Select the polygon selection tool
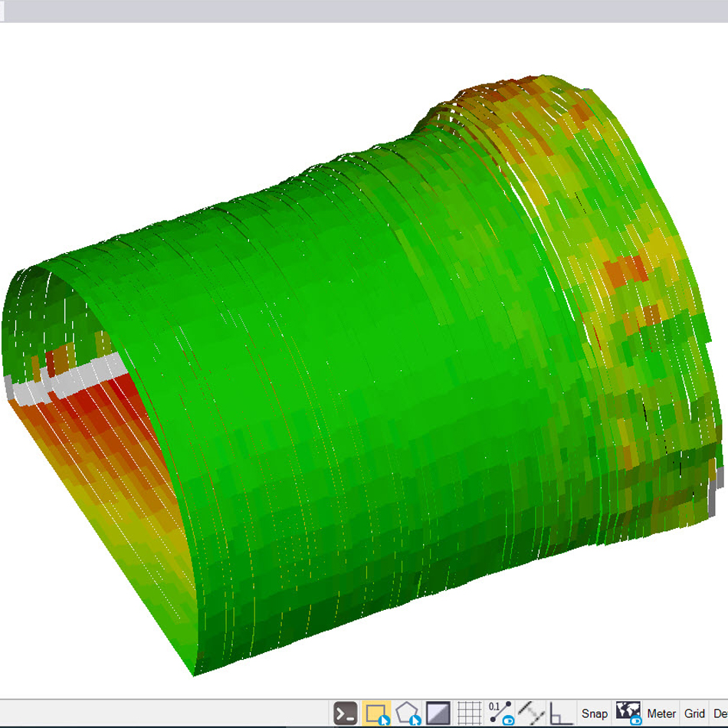Viewport: 728px width, 728px height. tap(405, 712)
